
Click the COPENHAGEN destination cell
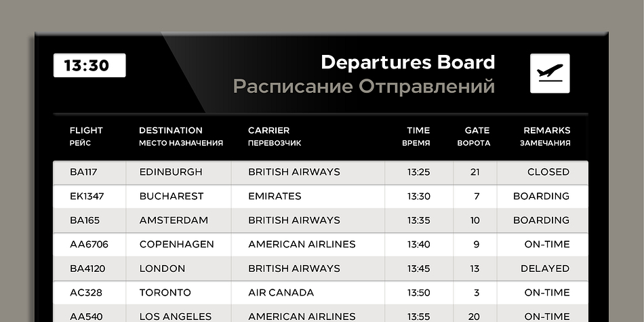point(177,244)
